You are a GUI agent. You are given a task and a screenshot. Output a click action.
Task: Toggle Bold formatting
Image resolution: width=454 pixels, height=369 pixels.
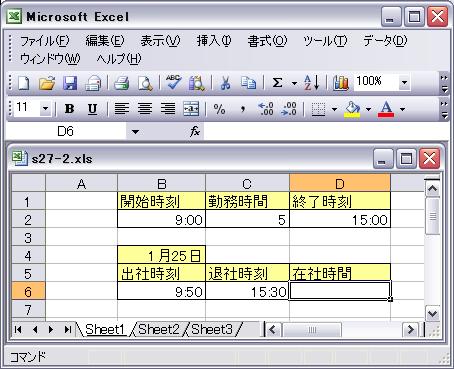[69, 109]
